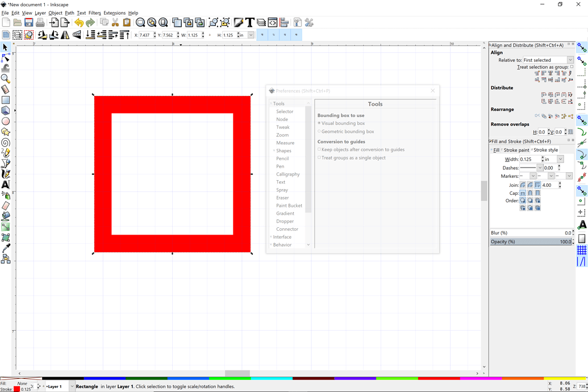Open the XML editor icon
The height and width of the screenshot is (392, 588).
click(x=273, y=23)
